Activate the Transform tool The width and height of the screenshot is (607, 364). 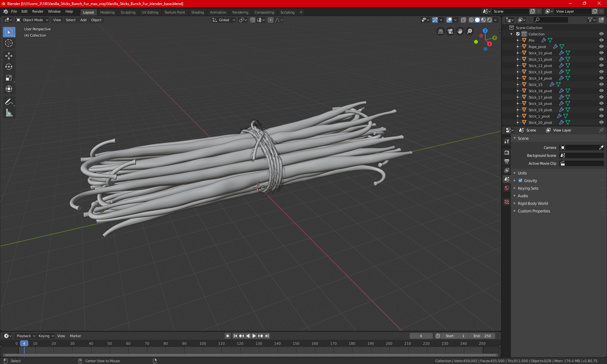click(9, 89)
